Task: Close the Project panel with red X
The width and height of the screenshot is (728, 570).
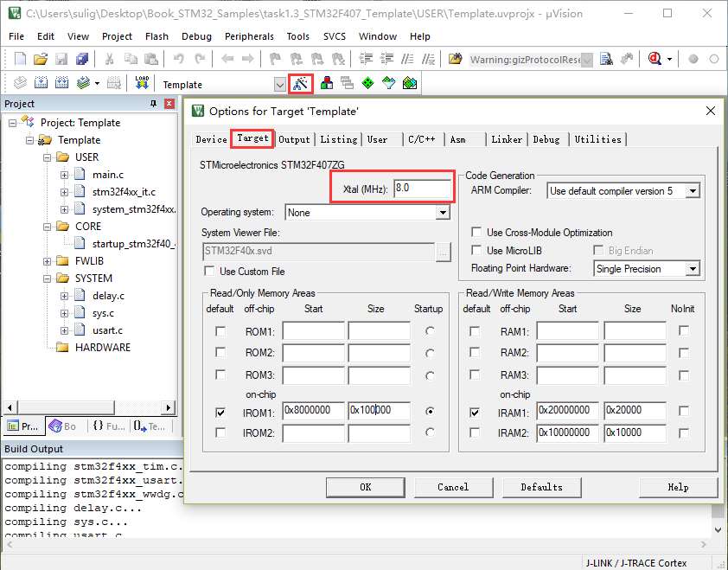Action: (169, 104)
